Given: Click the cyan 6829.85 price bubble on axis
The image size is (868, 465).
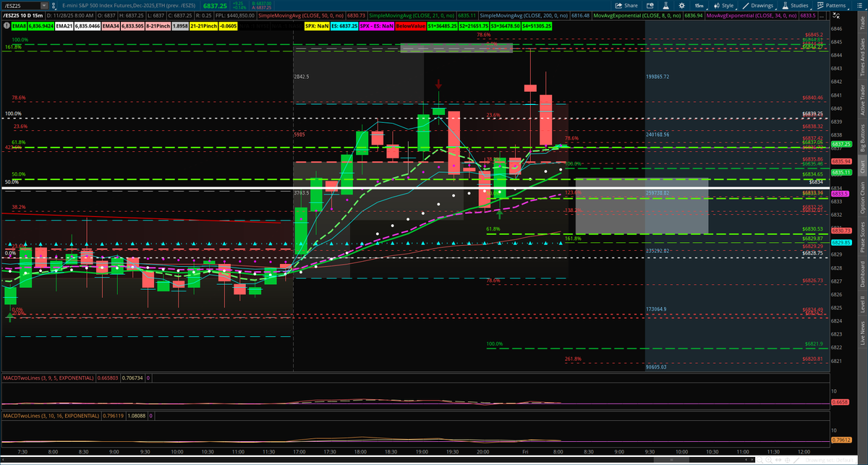Looking at the screenshot, I should pos(841,242).
